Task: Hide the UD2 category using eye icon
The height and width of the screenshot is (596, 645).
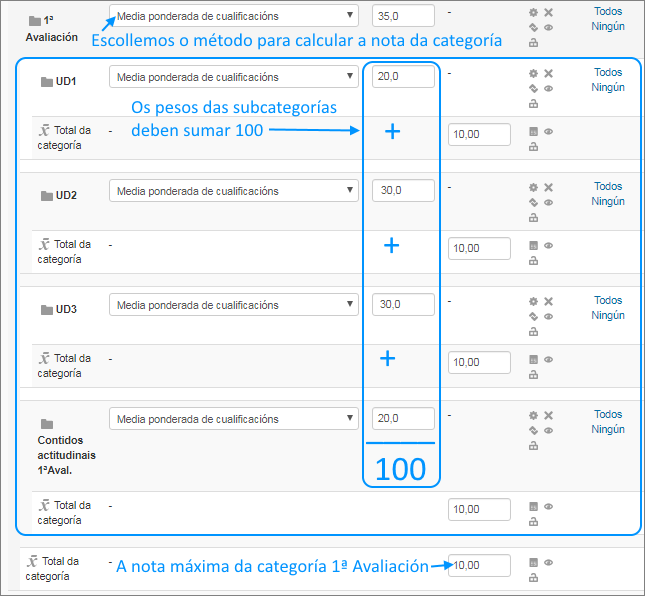Action: (x=548, y=202)
